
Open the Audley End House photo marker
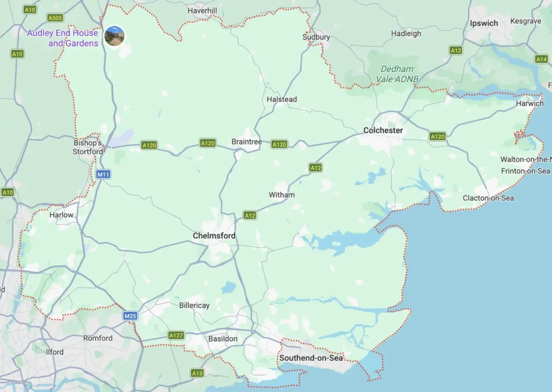point(114,36)
